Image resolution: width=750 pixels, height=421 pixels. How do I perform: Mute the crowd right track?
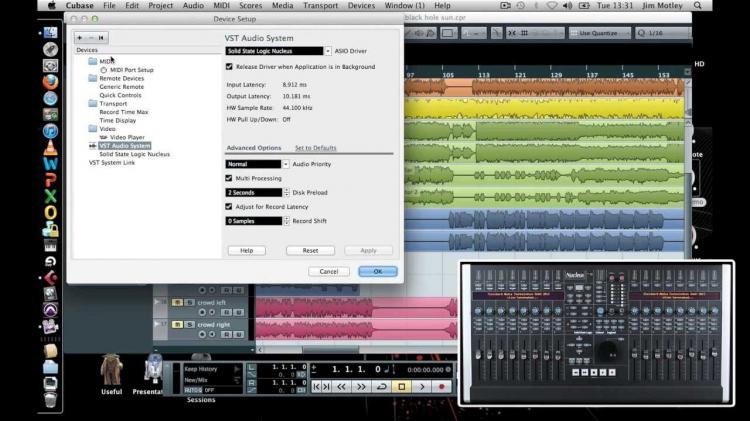[177, 324]
